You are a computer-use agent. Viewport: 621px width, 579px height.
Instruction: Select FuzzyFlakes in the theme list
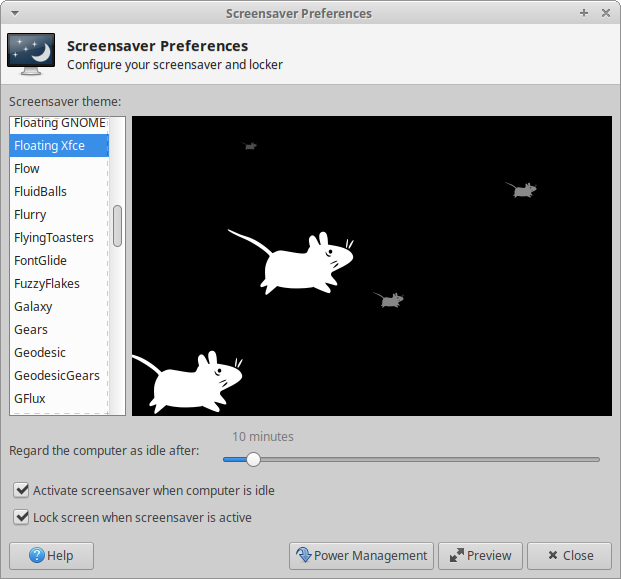59,283
